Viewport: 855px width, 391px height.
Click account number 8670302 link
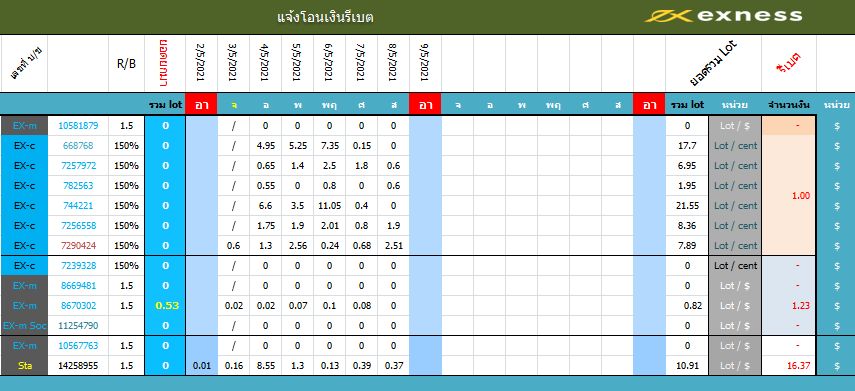78,305
